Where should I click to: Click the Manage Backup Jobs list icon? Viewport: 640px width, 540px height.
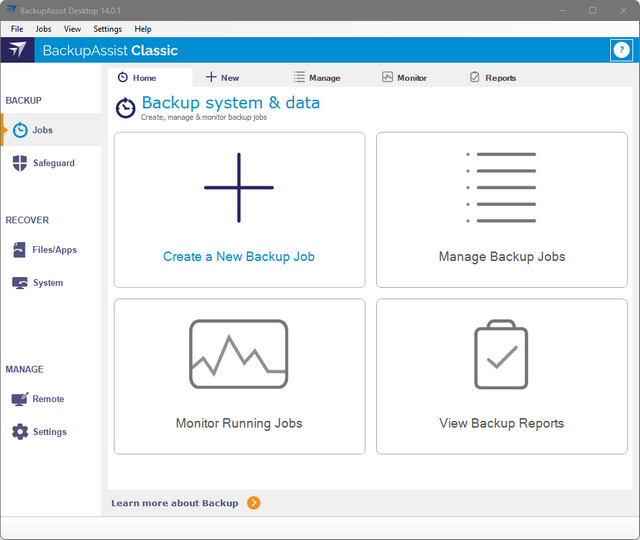tap(501, 188)
